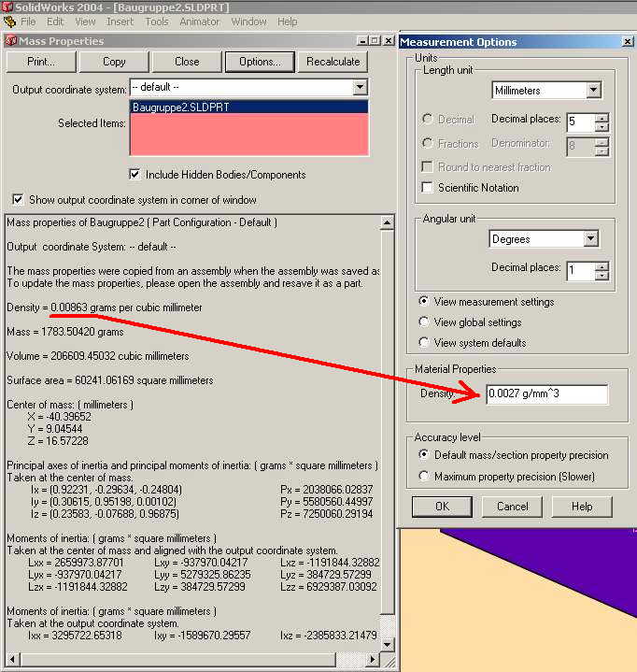Click results horizontal scrollbar left arrow

pyautogui.click(x=12, y=660)
